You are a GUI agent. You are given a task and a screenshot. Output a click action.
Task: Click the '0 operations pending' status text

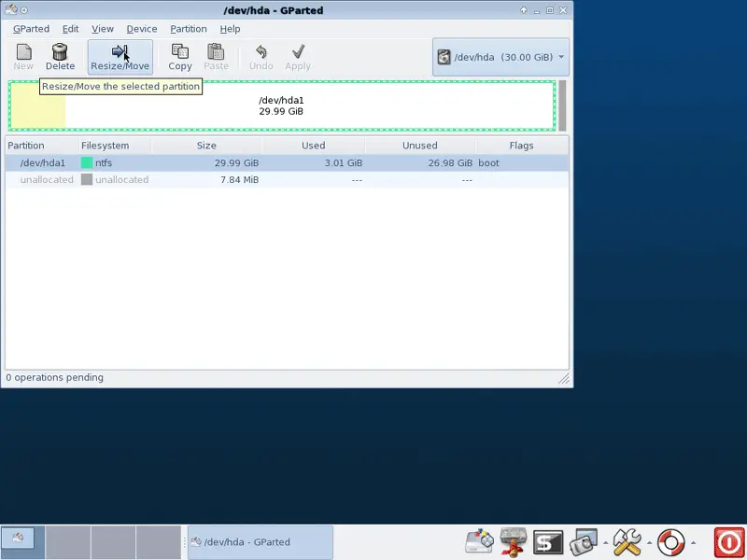point(55,378)
